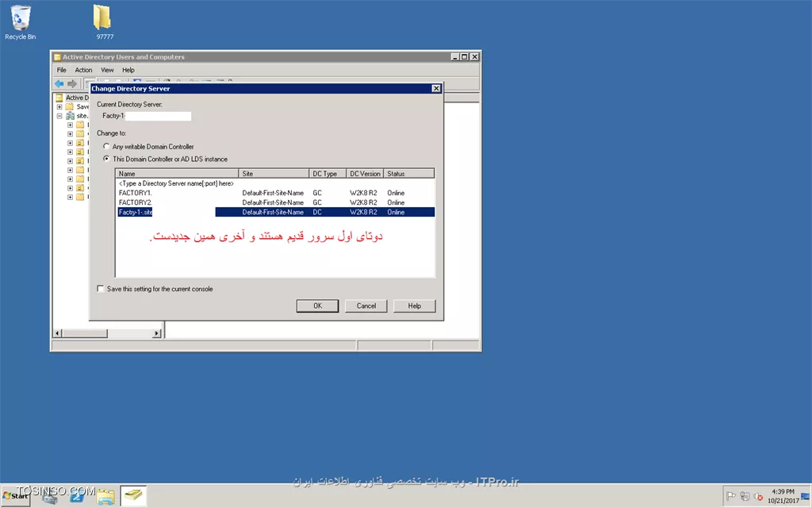Open the File menu
812x508 pixels.
pyautogui.click(x=62, y=70)
